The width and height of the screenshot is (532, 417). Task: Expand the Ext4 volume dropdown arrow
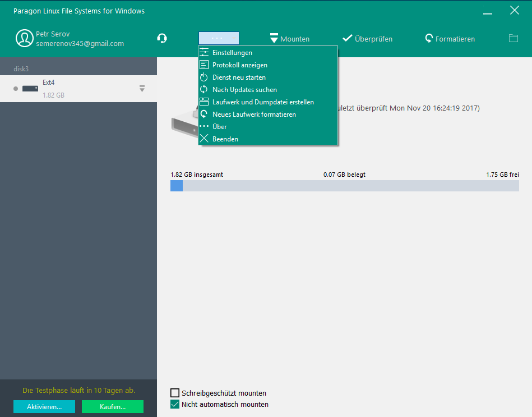click(x=142, y=89)
